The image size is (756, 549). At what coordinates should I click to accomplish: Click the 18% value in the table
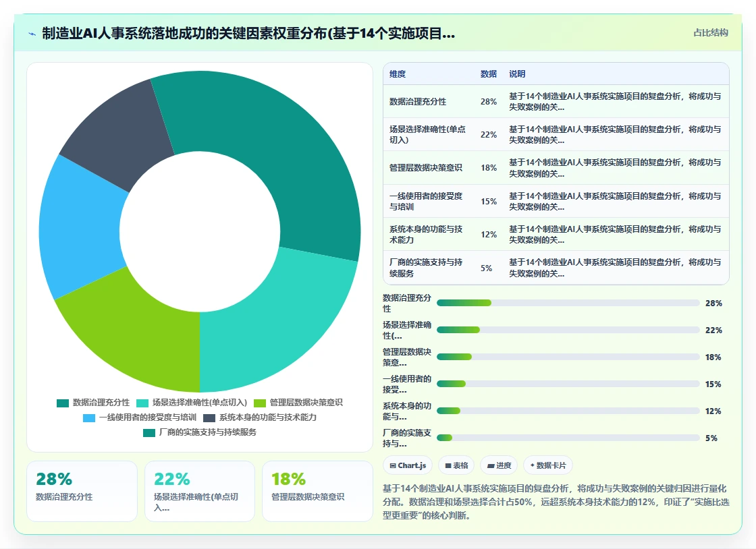(x=489, y=167)
